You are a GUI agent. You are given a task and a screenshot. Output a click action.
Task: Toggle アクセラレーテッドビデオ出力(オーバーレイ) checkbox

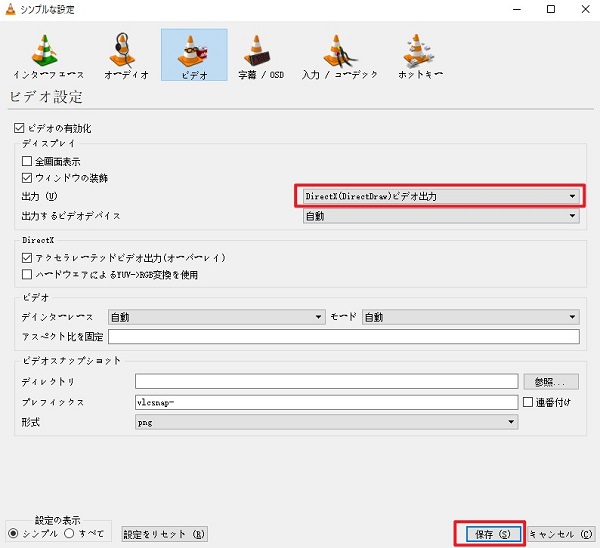point(27,258)
